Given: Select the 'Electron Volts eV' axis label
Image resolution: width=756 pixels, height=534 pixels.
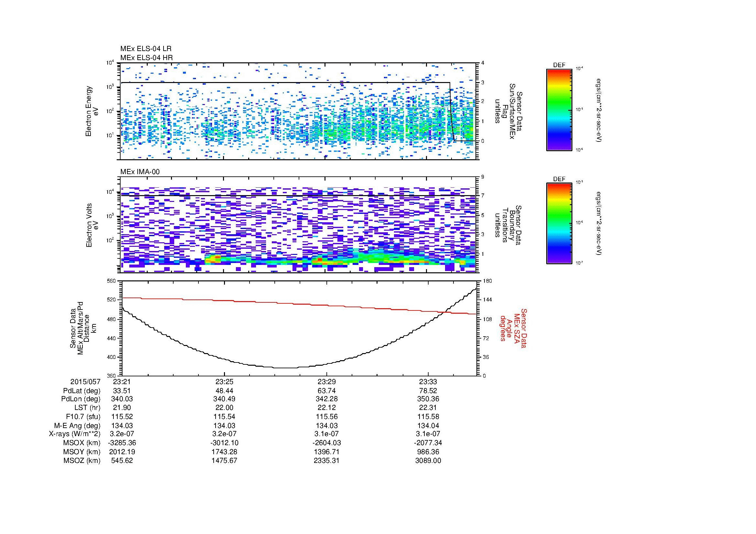Looking at the screenshot, I should [92, 225].
